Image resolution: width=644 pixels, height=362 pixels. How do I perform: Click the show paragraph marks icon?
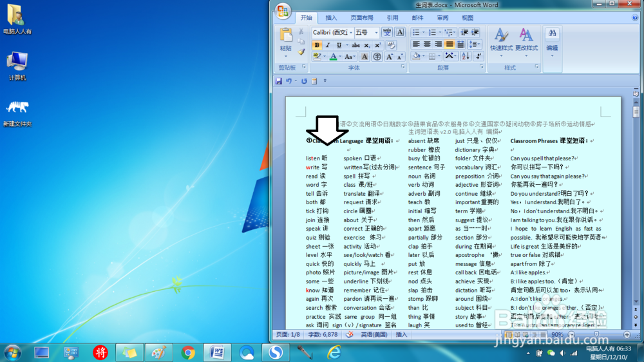click(x=478, y=56)
